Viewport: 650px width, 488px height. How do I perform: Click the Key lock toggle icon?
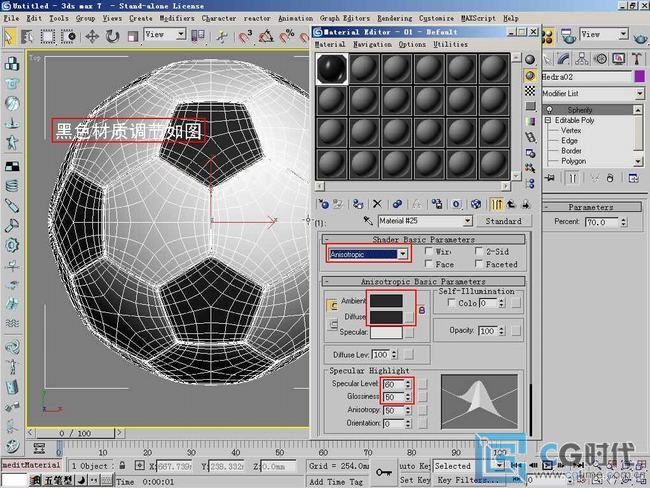[383, 472]
